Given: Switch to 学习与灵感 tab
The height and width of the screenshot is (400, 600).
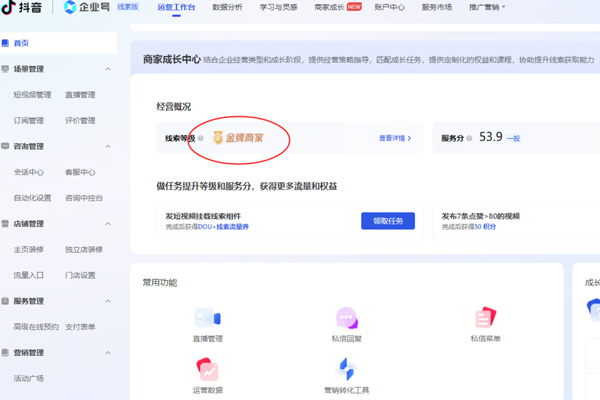Looking at the screenshot, I should coord(278,7).
